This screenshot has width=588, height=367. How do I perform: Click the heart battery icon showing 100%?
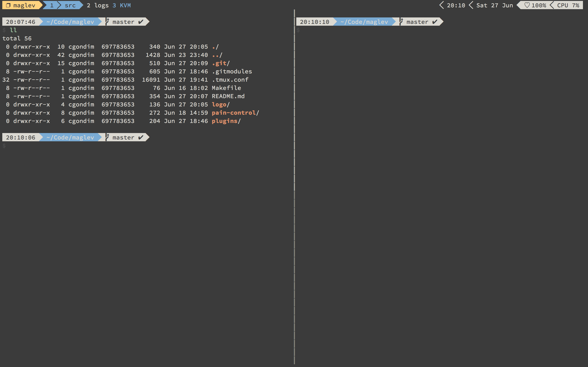click(527, 5)
